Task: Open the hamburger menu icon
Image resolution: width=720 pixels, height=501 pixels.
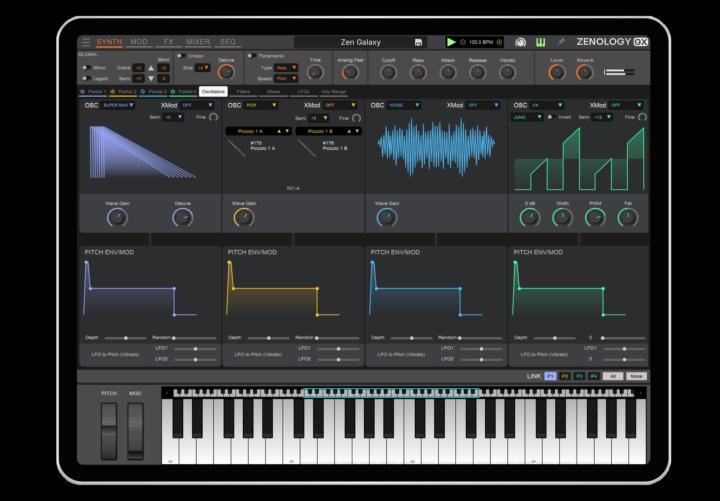Action: click(86, 42)
